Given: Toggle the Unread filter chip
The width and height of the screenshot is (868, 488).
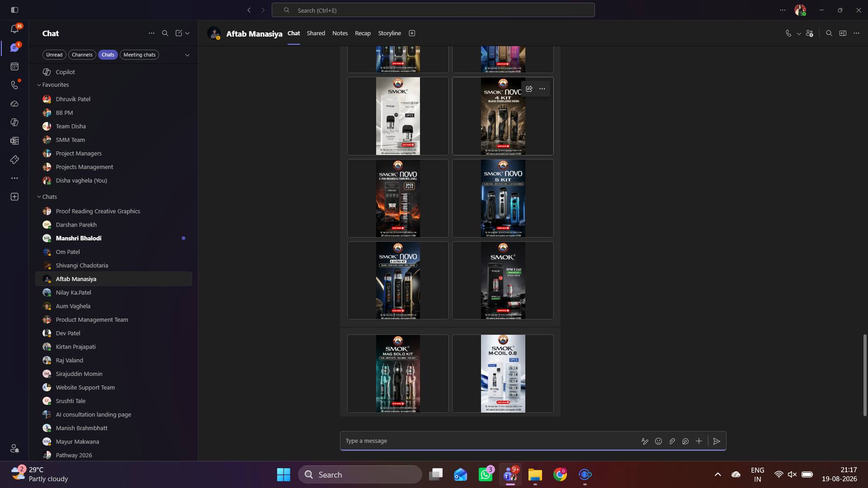Looking at the screenshot, I should pos(54,55).
